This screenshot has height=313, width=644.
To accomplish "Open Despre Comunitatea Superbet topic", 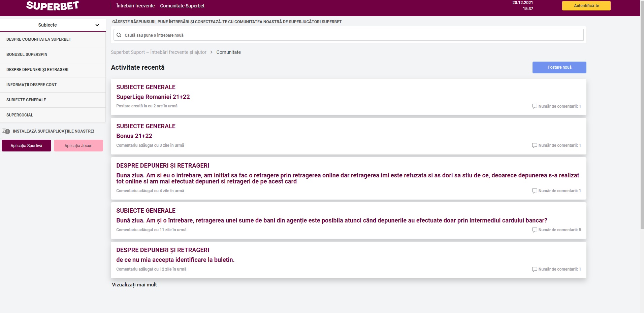I will pyautogui.click(x=53, y=39).
